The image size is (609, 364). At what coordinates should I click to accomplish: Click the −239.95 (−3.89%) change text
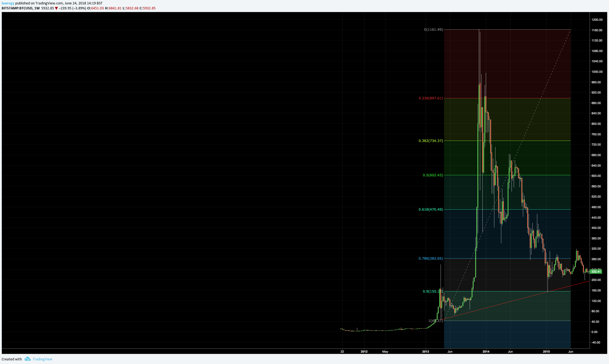click(72, 8)
